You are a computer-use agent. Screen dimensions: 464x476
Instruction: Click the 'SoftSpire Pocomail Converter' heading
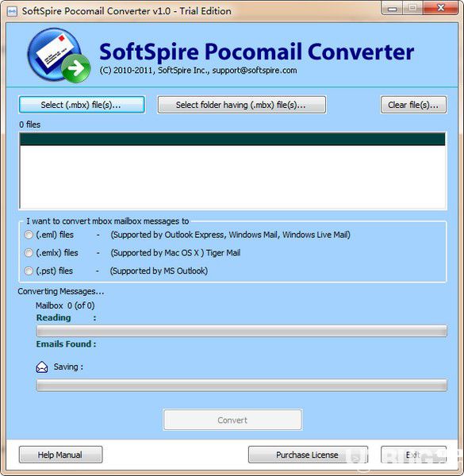tap(257, 52)
